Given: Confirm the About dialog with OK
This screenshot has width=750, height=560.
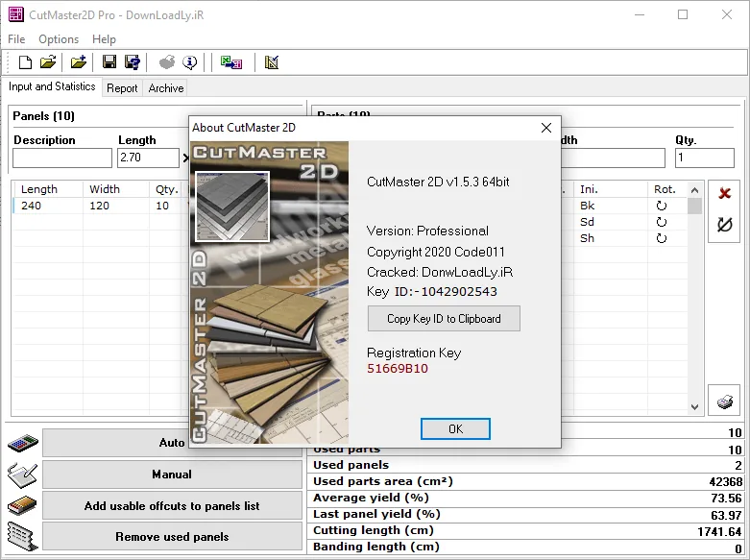Looking at the screenshot, I should pos(455,428).
